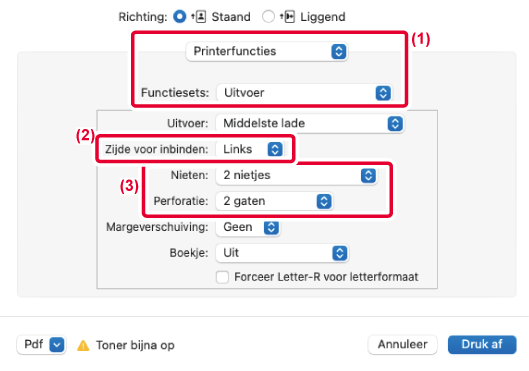Click the stepper arrows on the Functiesets Uitvoer popup

click(383, 93)
